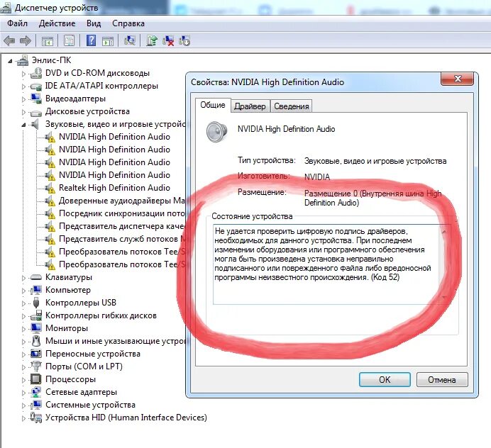Click the Отмена button
The image size is (491, 448).
[x=442, y=379]
